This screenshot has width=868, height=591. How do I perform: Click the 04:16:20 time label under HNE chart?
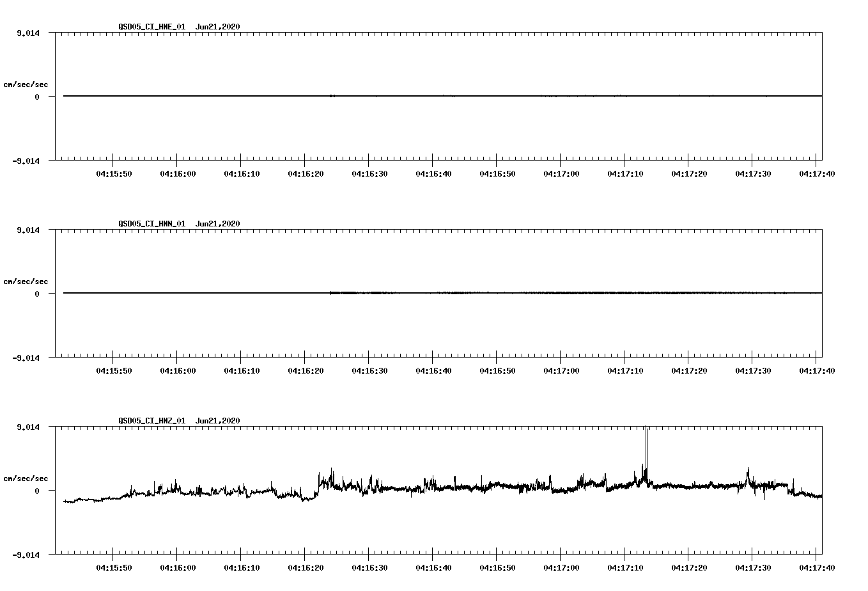pos(306,173)
